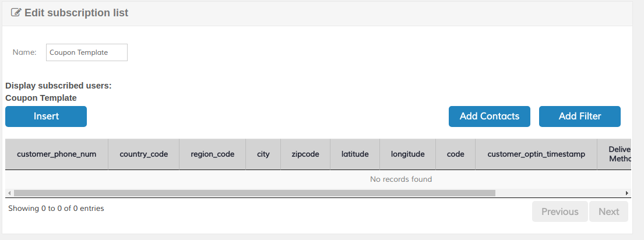This screenshot has width=644, height=240.
Task: Go to Previous page of entries
Action: [559, 211]
